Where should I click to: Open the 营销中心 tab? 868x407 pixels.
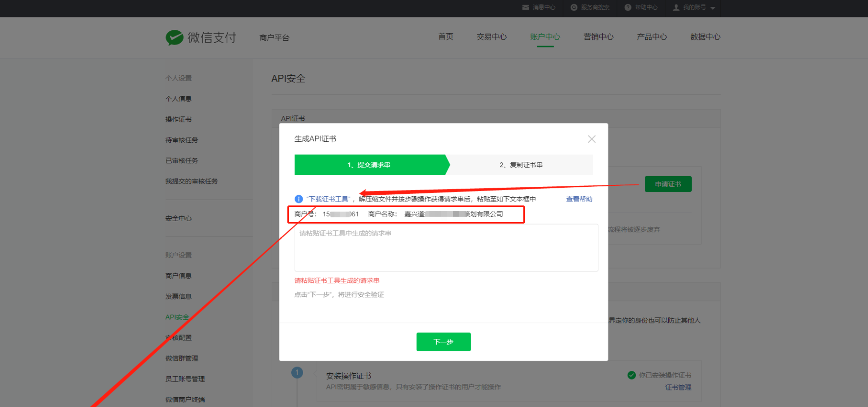click(598, 37)
